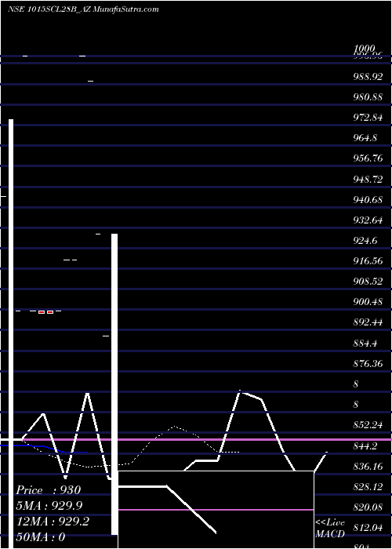The image size is (392, 549).
Task: Click the 908.52 price axis label
Action: pyautogui.click(x=368, y=282)
